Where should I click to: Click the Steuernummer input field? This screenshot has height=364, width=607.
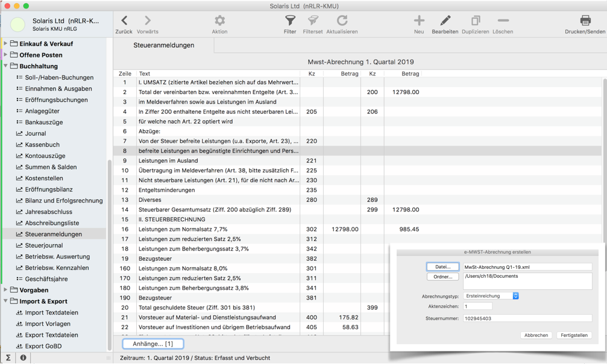[527, 318]
